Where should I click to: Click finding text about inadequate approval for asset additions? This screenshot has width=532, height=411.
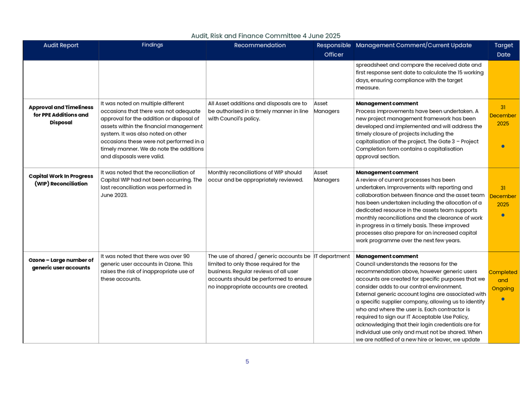tap(152, 130)
